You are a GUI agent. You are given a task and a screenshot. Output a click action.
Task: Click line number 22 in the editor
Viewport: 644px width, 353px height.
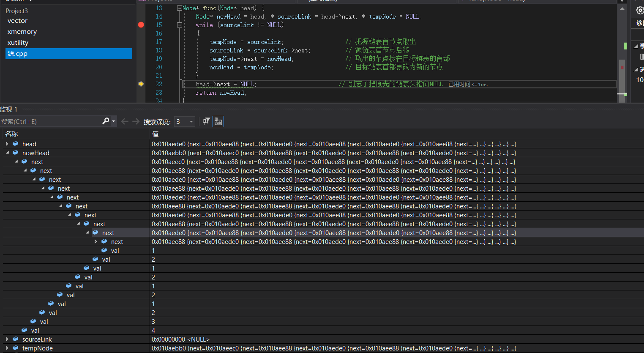159,84
